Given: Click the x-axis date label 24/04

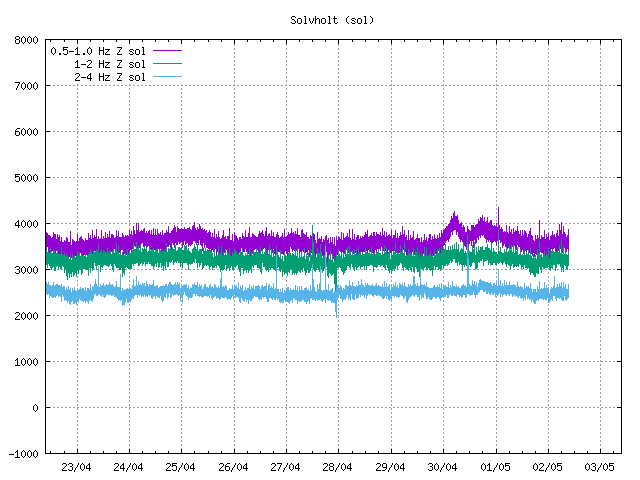Looking at the screenshot, I should [x=129, y=467].
